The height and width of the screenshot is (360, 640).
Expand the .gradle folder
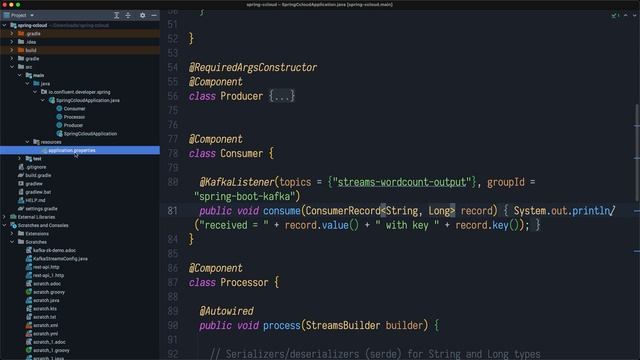click(12, 33)
